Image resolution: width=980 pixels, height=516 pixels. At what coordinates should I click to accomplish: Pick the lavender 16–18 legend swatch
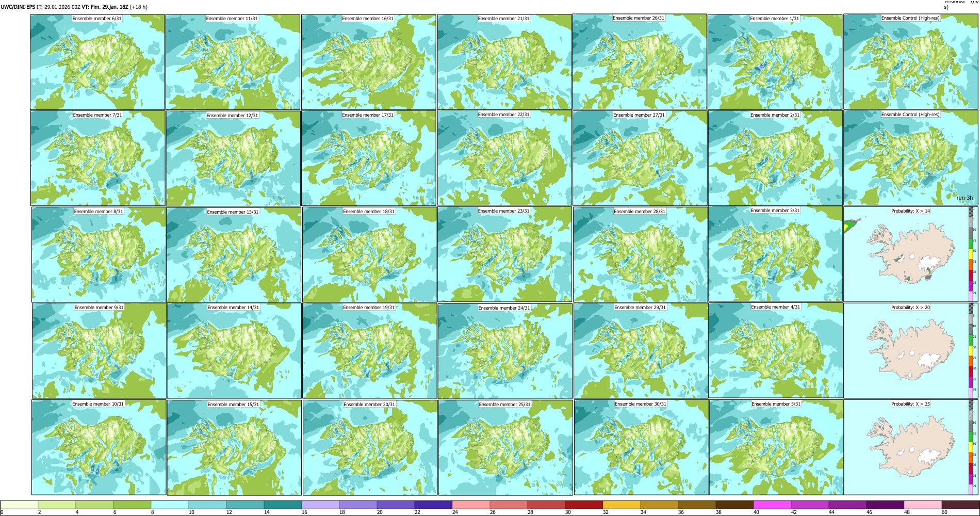[x=320, y=505]
